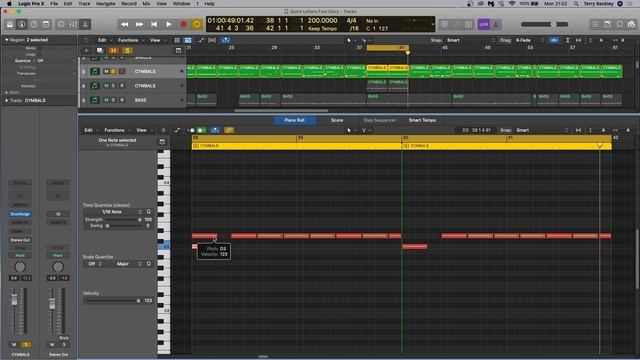Click the Bnce button on Stereo Out strip
640x360 pixels.
coord(64,338)
